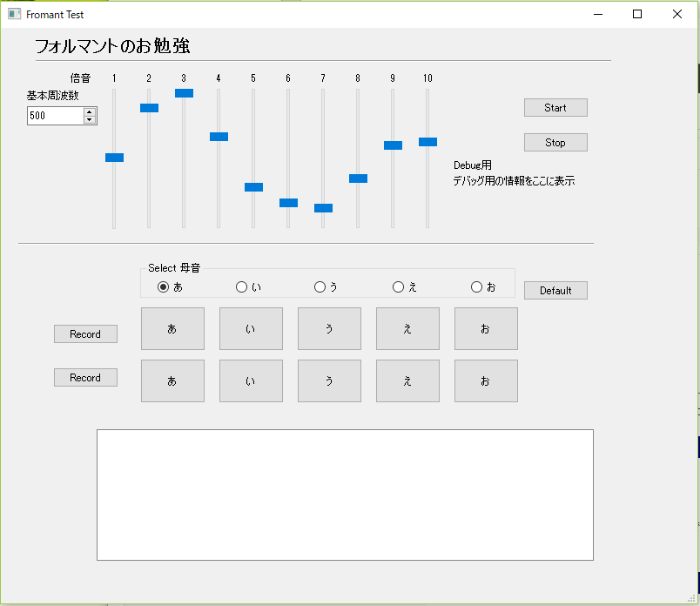This screenshot has height=606, width=700.
Task: Click the あ button in upper row
Action: point(172,328)
